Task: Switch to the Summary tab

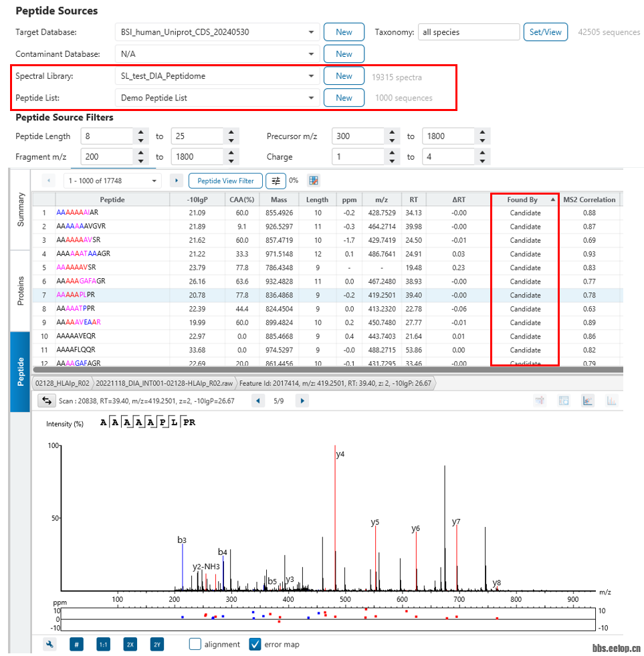Action: [x=21, y=209]
